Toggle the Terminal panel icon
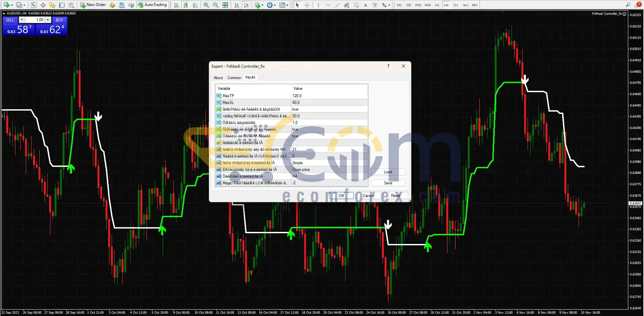Image resolution: width=644 pixels, height=316 pixels. click(x=62, y=5)
